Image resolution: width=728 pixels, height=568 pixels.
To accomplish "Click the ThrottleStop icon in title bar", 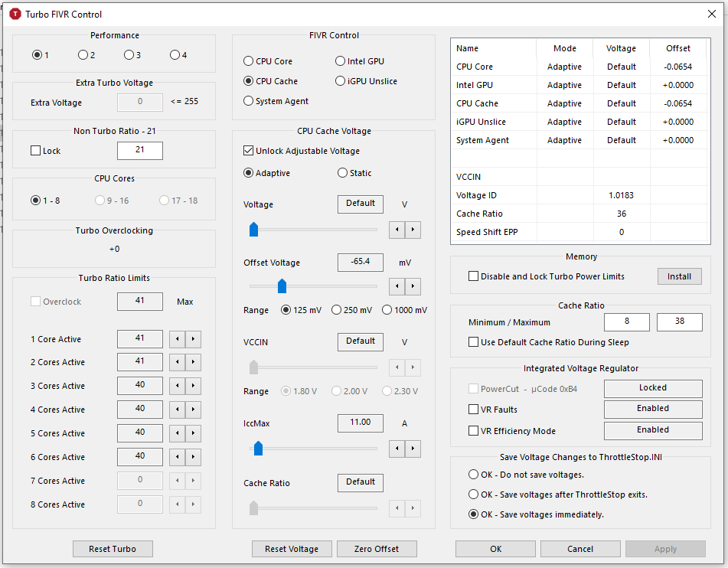I will point(14,14).
